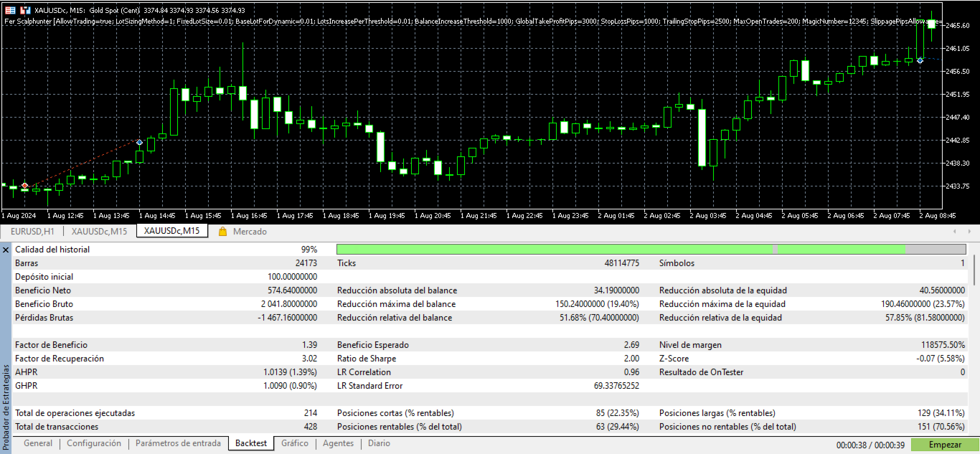Screen dimensions: 980x454
Task: Click the Total de transacciones value 428
Action: pyautogui.click(x=311, y=427)
